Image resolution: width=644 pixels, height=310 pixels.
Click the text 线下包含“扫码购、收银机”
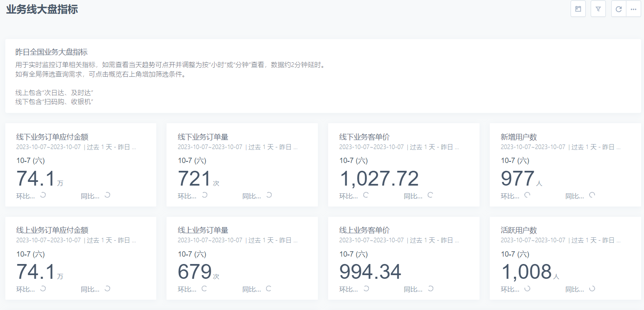[x=55, y=102]
